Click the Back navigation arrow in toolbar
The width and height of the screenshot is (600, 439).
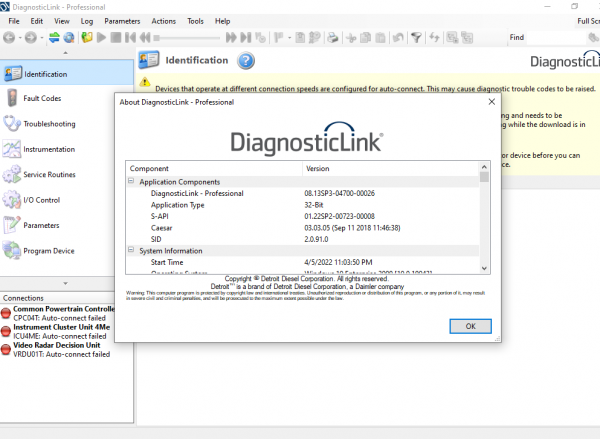tap(10, 38)
